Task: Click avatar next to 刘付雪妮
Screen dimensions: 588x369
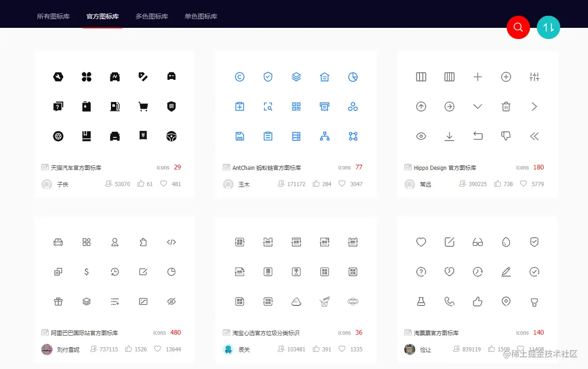Action: pyautogui.click(x=47, y=350)
